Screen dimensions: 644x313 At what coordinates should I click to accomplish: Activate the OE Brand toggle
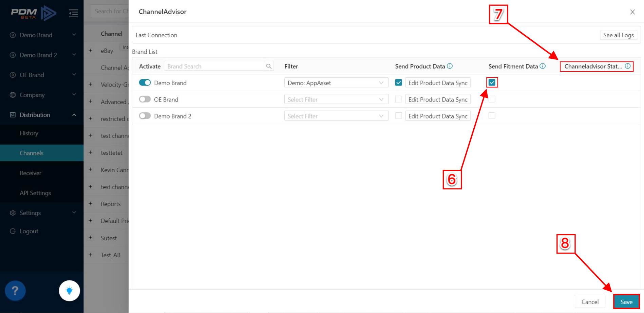point(145,99)
